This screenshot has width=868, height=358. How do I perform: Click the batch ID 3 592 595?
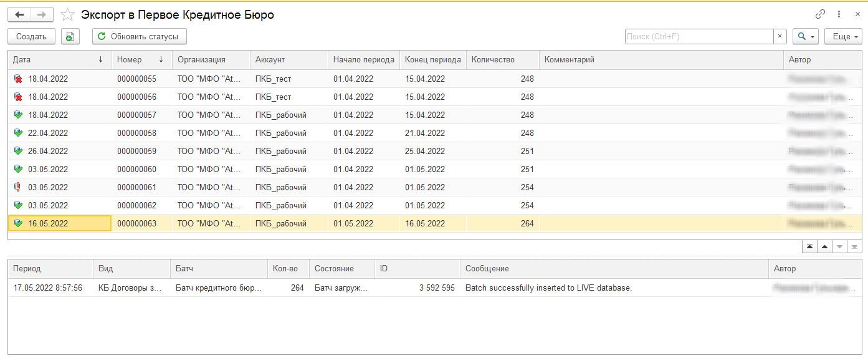click(x=417, y=288)
